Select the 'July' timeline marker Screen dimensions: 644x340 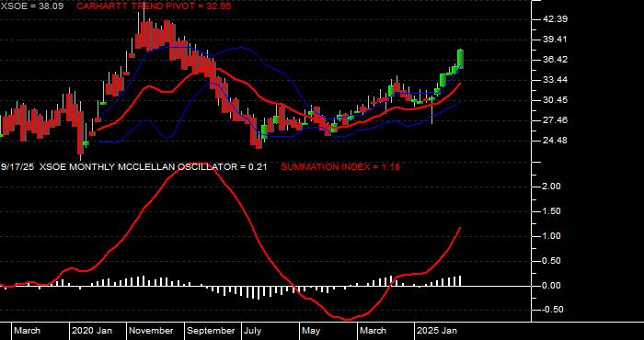tap(253, 331)
